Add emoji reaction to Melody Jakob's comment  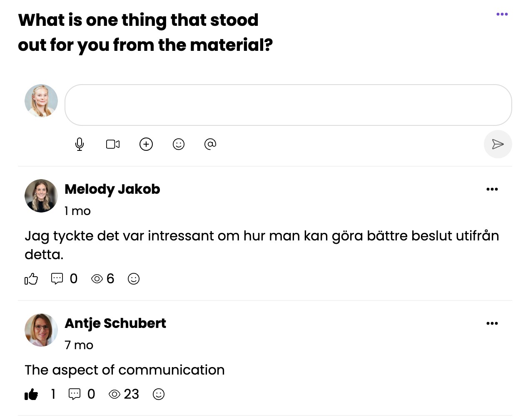coord(134,279)
